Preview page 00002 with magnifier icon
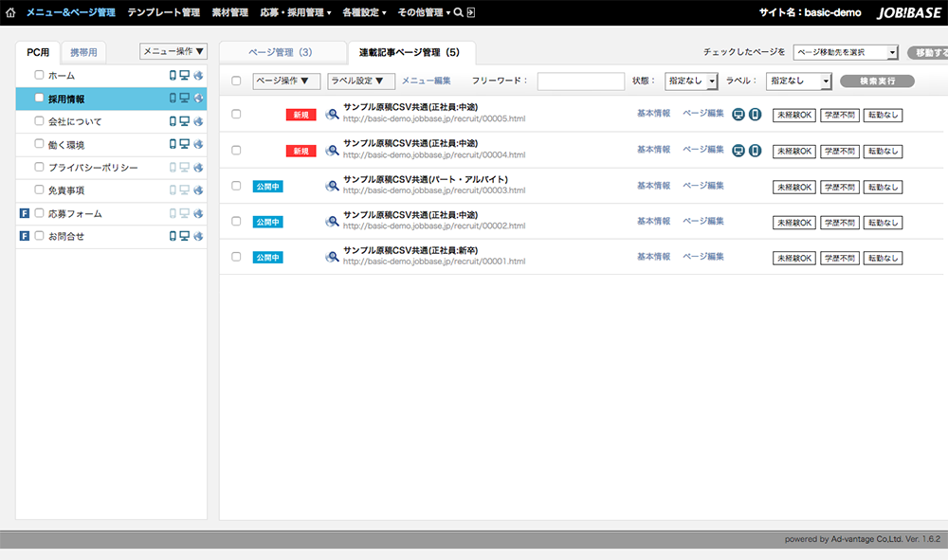The image size is (948, 560). [332, 222]
